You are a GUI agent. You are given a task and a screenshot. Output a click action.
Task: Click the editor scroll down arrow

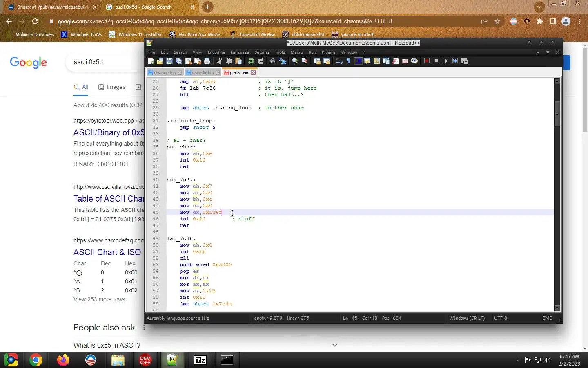[x=557, y=308]
